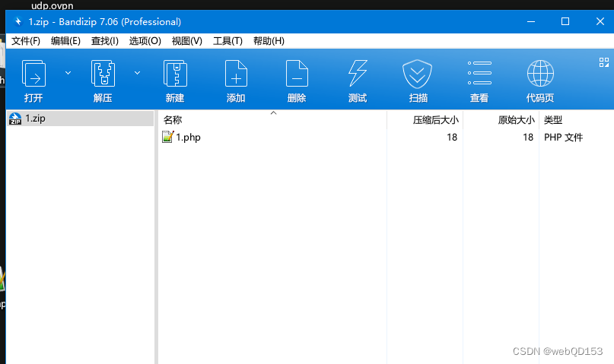Click the Scan (扫描) shield icon
The image size is (614, 364).
pos(418,74)
